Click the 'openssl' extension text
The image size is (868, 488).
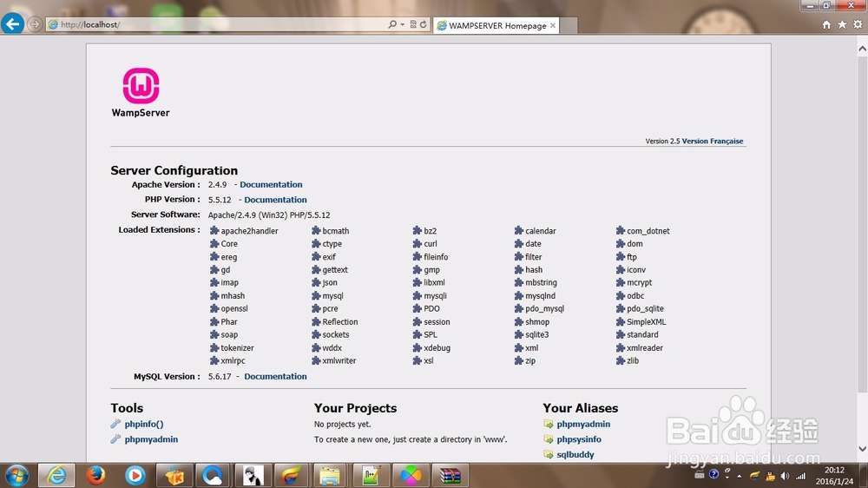click(x=234, y=308)
